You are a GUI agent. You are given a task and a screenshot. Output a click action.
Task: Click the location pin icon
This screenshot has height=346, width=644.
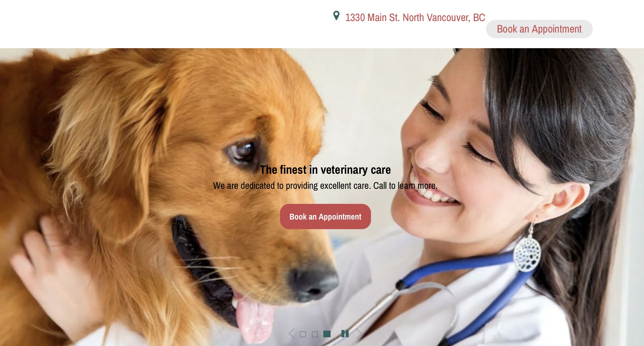coord(336,16)
